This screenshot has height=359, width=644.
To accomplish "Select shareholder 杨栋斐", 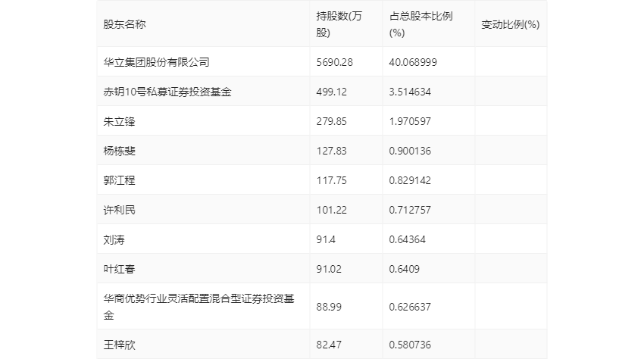I will click(119, 151).
